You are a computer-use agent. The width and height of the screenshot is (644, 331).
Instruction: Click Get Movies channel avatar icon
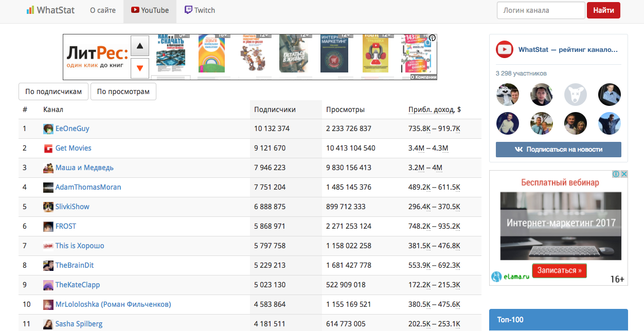[48, 149]
